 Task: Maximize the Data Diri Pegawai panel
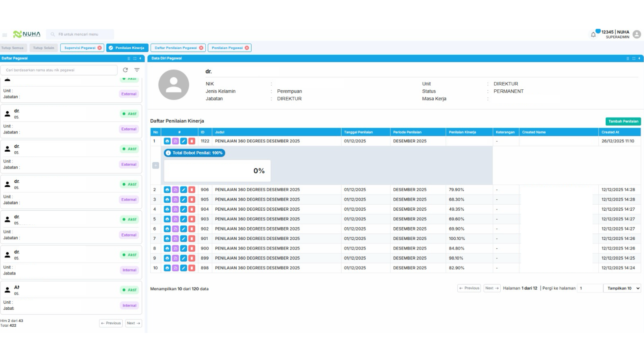(634, 58)
